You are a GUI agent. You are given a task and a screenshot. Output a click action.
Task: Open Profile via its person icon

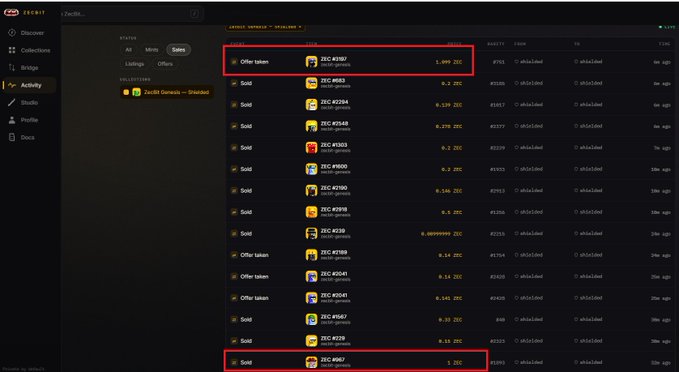click(x=12, y=120)
